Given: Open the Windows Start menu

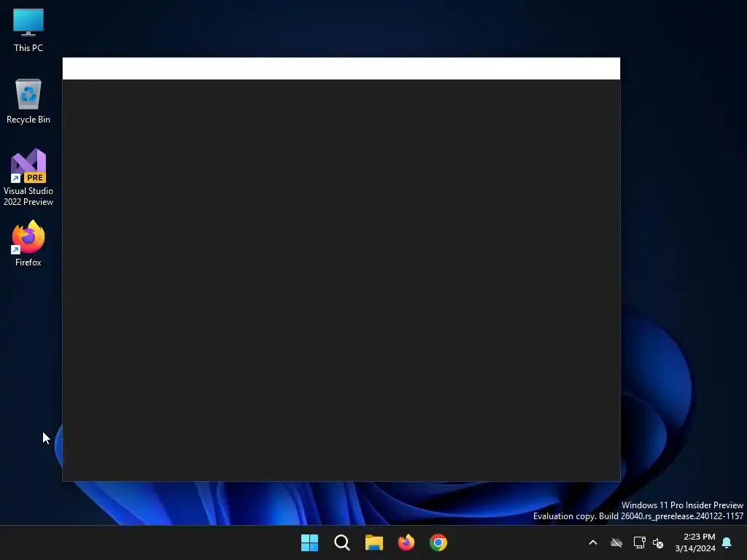Looking at the screenshot, I should [309, 542].
